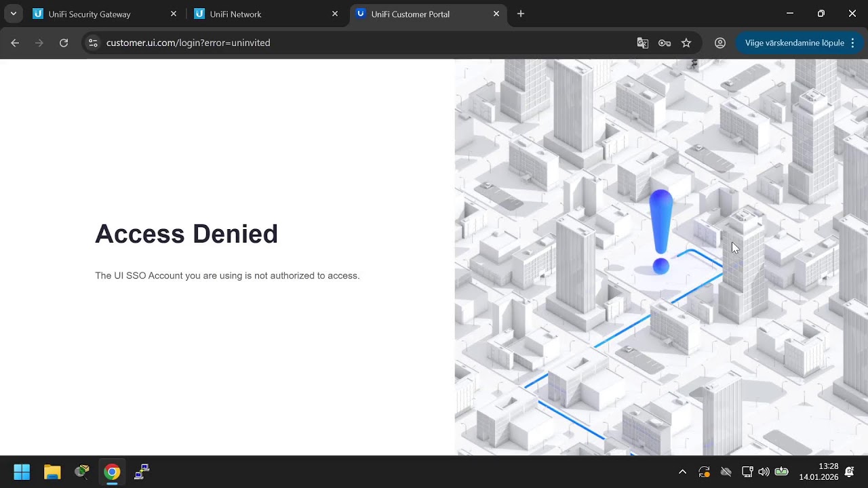Click the 'Access Denied' heading
The height and width of the screenshot is (488, 868).
pos(186,234)
